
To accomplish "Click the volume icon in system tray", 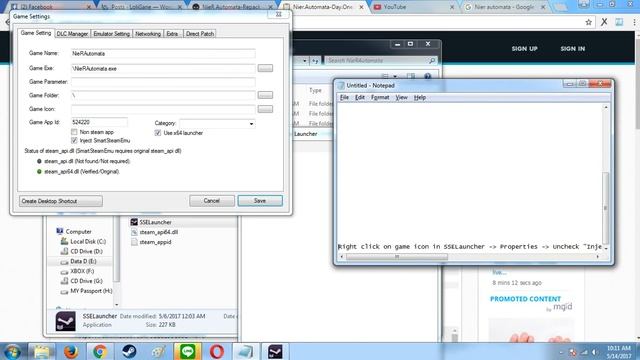I will 594,352.
